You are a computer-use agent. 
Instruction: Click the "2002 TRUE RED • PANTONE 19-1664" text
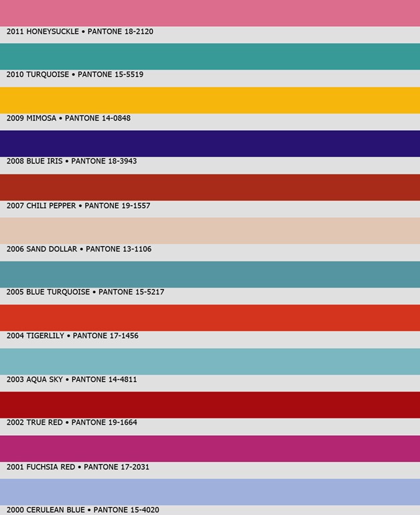click(x=72, y=422)
